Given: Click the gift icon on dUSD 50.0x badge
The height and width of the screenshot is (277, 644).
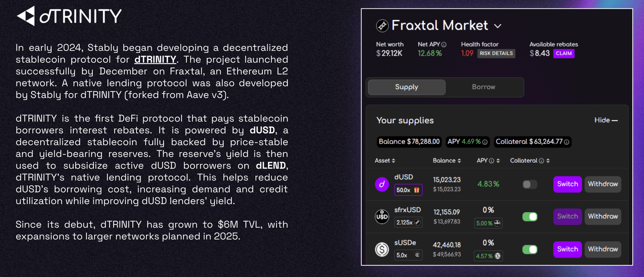Looking at the screenshot, I should pyautogui.click(x=417, y=190).
